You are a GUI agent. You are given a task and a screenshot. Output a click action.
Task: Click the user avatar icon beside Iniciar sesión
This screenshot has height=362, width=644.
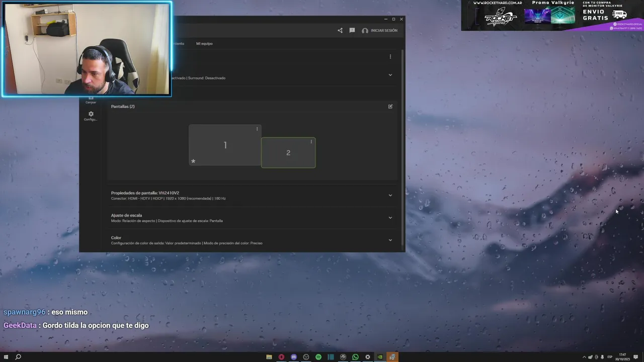click(365, 31)
